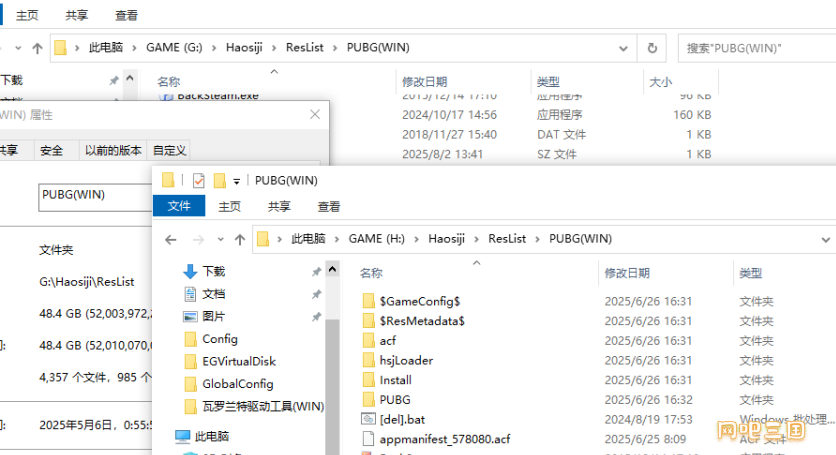
Task: Go forward in front Explorer window
Action: tap(198, 240)
